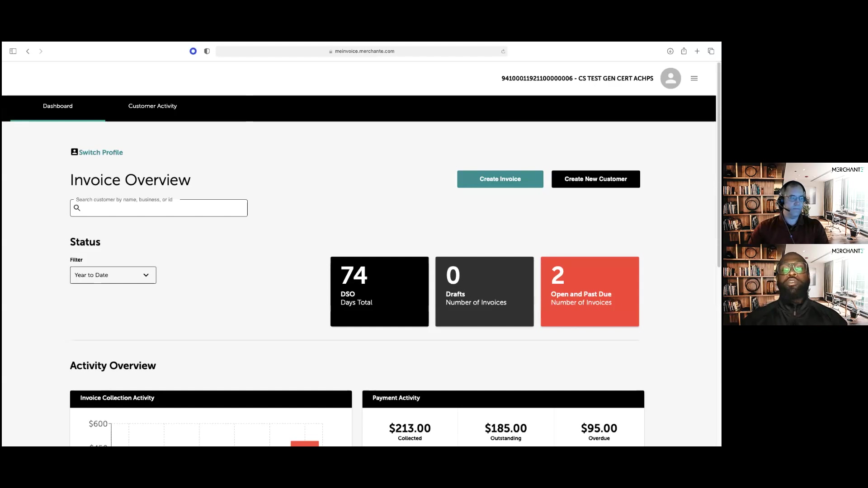Click the privacy shield icon
Screen dimensions: 868x488
pyautogui.click(x=207, y=51)
